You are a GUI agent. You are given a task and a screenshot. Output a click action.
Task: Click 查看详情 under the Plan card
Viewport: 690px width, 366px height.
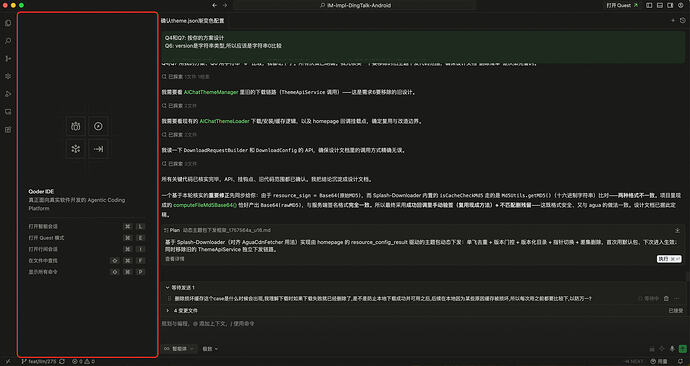tap(175, 259)
